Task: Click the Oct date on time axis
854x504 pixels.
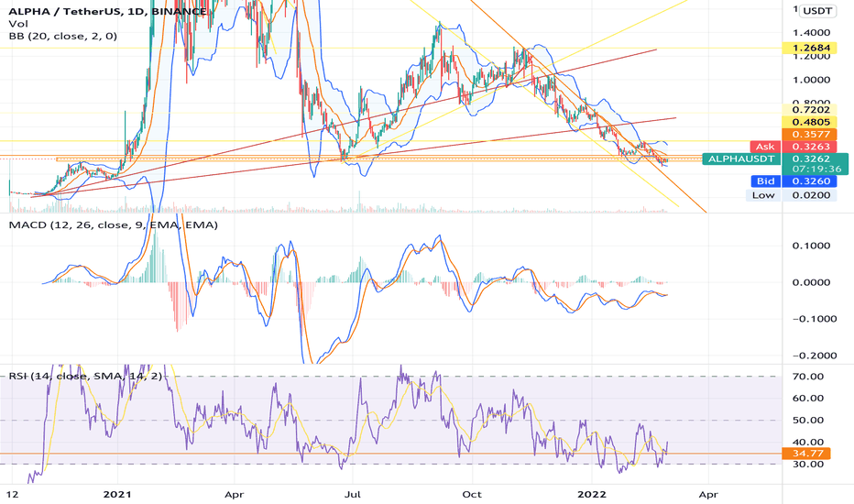Action: pyautogui.click(x=472, y=494)
